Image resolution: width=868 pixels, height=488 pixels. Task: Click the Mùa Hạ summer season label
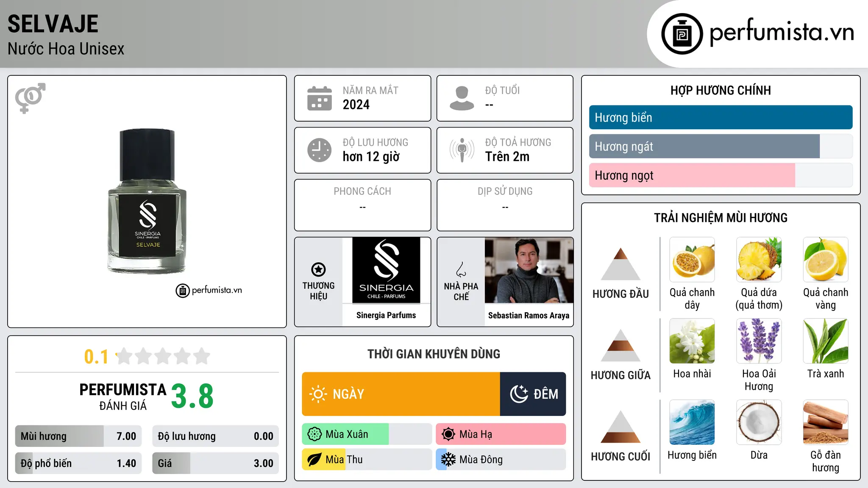[476, 434]
